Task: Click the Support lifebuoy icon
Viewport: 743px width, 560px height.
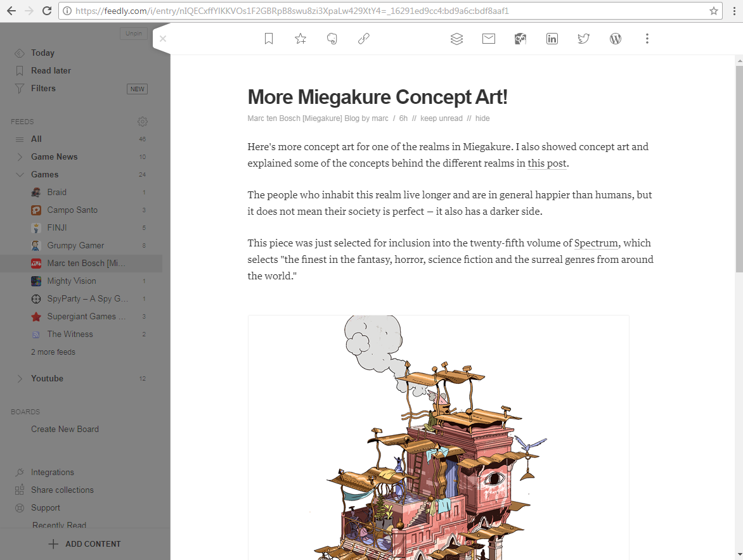Action: tap(20, 508)
